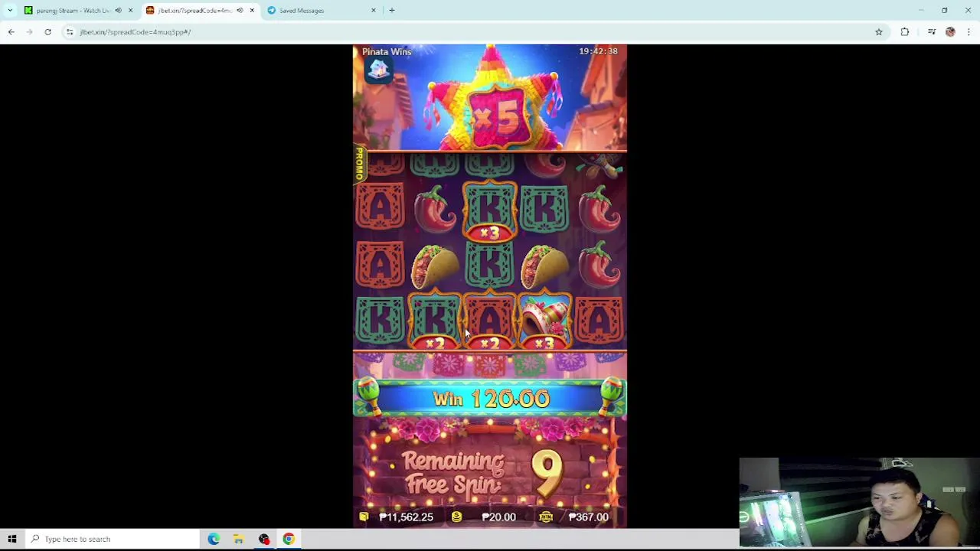980x551 pixels.
Task: Open the media controls icon
Action: 932,32
